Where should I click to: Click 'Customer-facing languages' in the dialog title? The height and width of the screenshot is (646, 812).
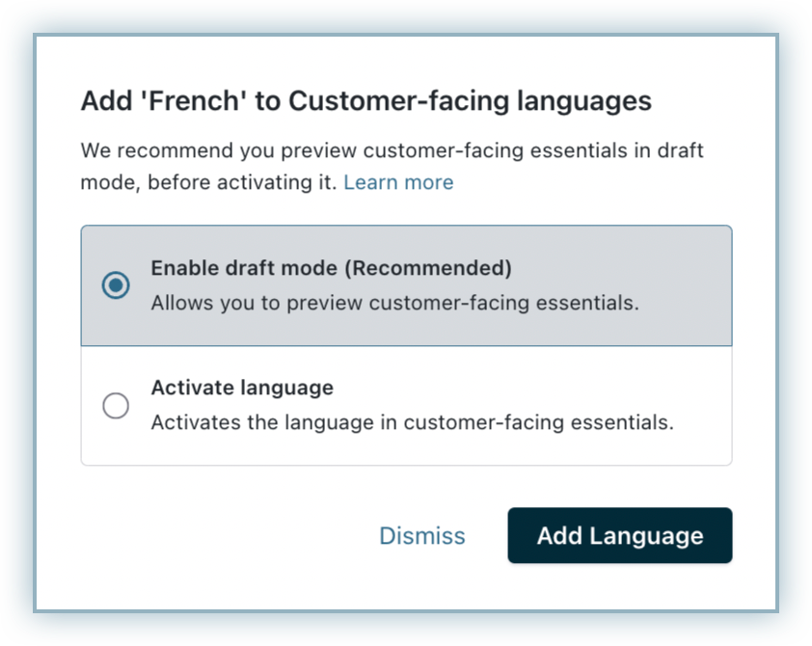(470, 101)
